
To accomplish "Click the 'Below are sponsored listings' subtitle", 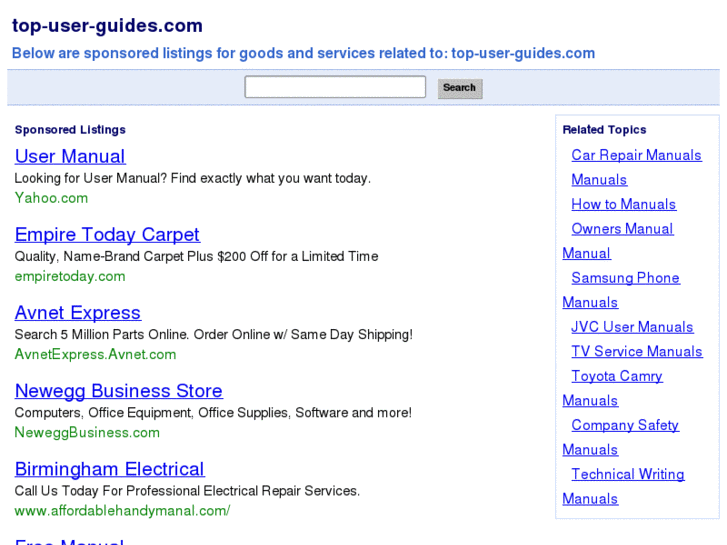I will click(303, 53).
